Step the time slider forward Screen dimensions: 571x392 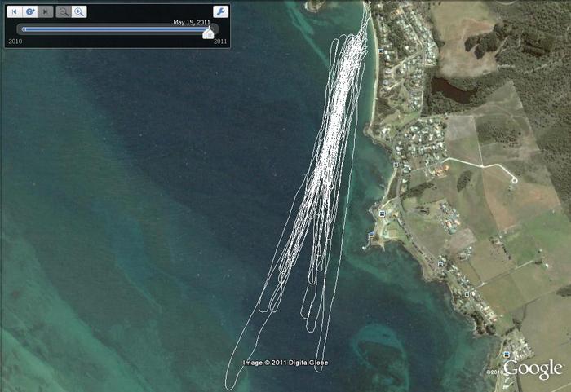[x=45, y=12]
